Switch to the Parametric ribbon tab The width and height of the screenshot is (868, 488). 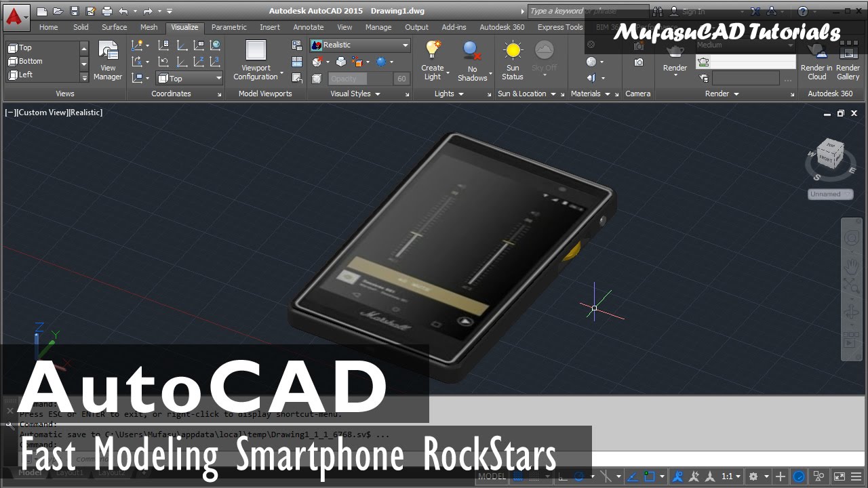(229, 27)
